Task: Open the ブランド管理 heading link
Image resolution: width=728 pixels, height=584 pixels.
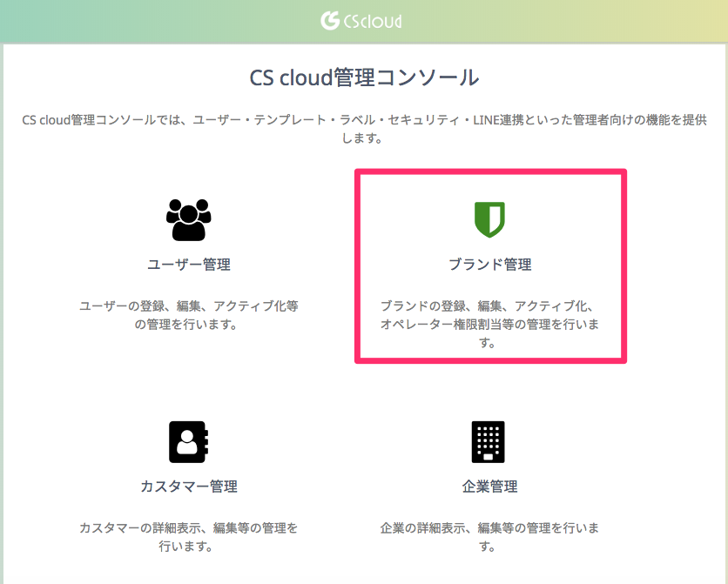Action: click(x=489, y=265)
